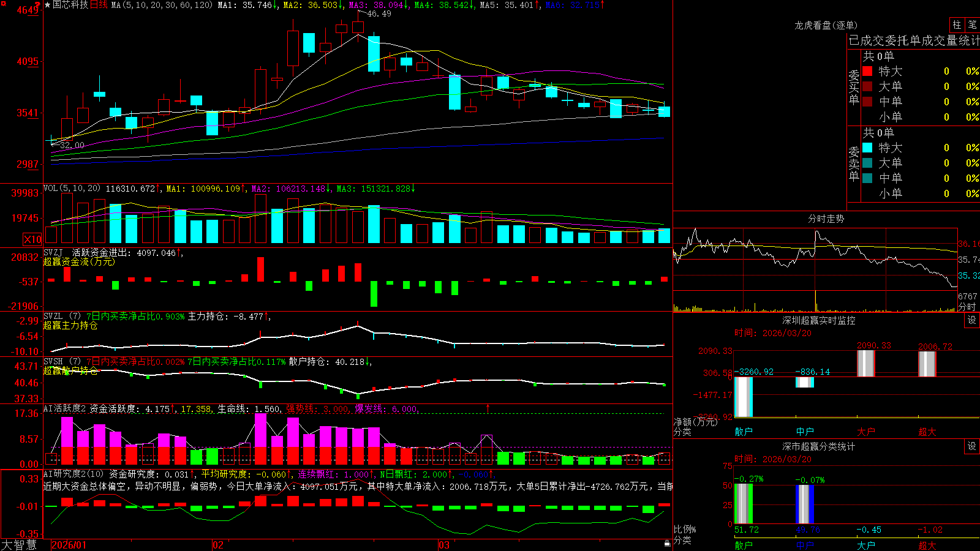Click the 超赢主力持仓 label

(x=70, y=326)
